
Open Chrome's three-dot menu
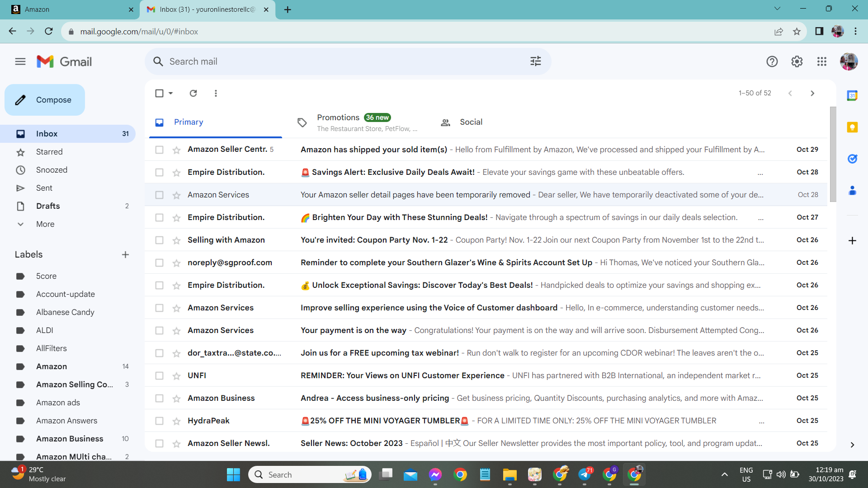point(855,32)
